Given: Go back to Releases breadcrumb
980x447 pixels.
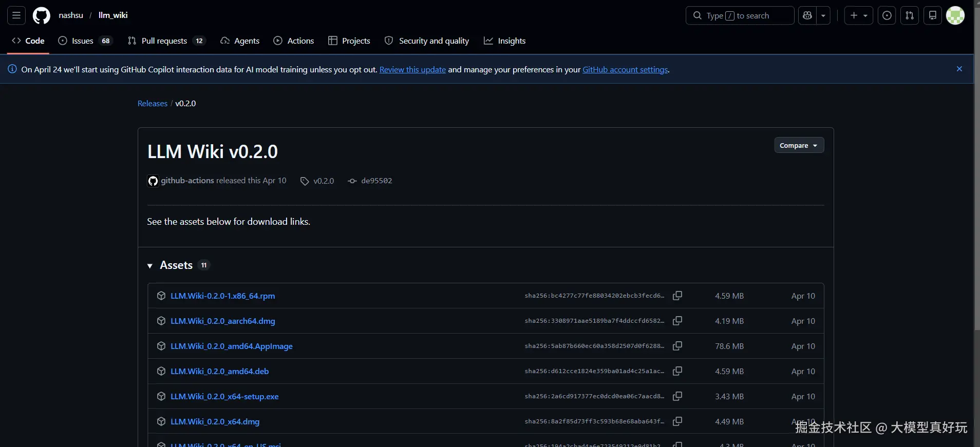Looking at the screenshot, I should [x=153, y=103].
